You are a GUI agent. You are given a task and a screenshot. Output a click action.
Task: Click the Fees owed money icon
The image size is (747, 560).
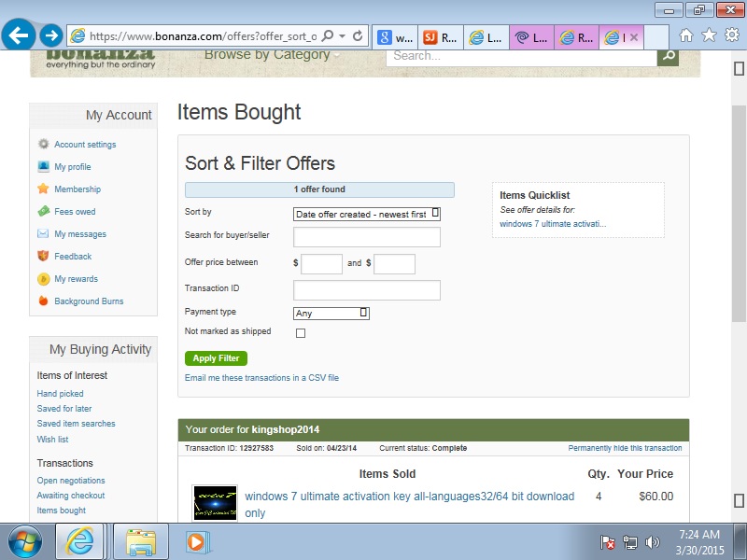[x=43, y=211]
